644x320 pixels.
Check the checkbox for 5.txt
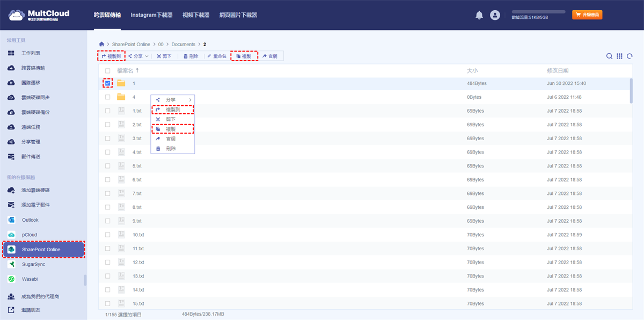107,166
